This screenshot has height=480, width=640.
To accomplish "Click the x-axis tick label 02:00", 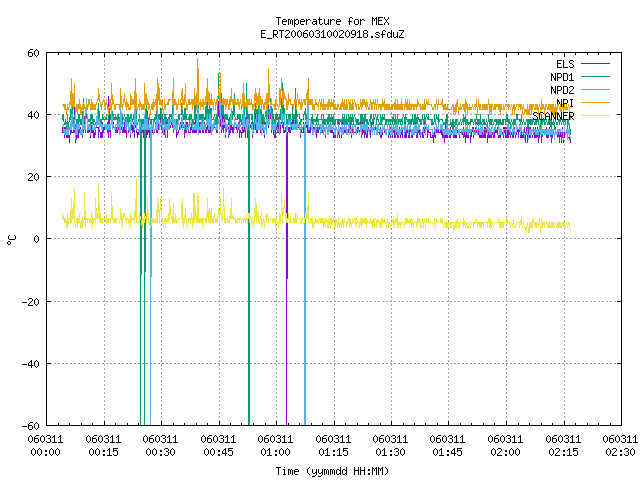I will (x=506, y=452).
